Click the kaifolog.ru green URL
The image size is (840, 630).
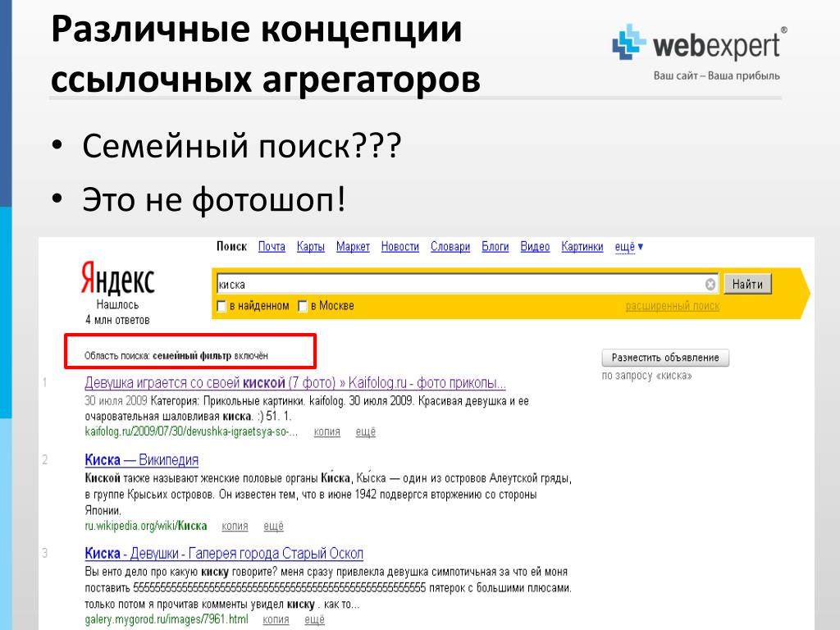[x=191, y=431]
